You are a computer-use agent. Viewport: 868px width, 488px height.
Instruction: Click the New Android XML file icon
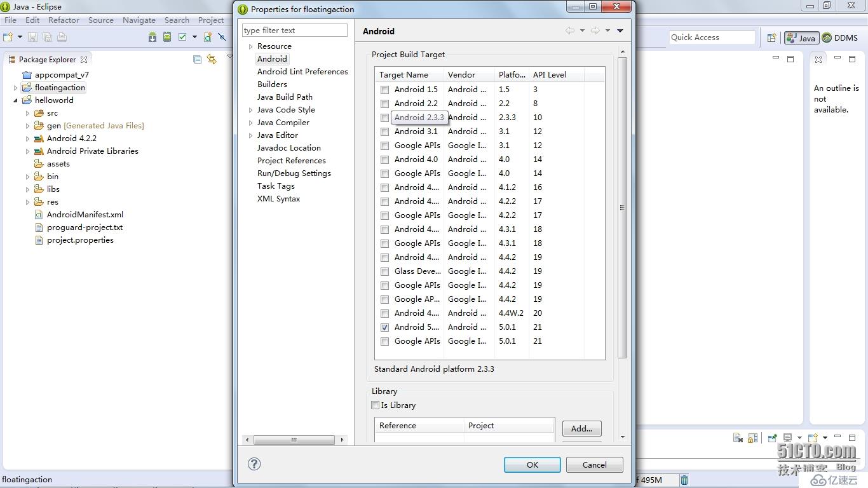(208, 37)
